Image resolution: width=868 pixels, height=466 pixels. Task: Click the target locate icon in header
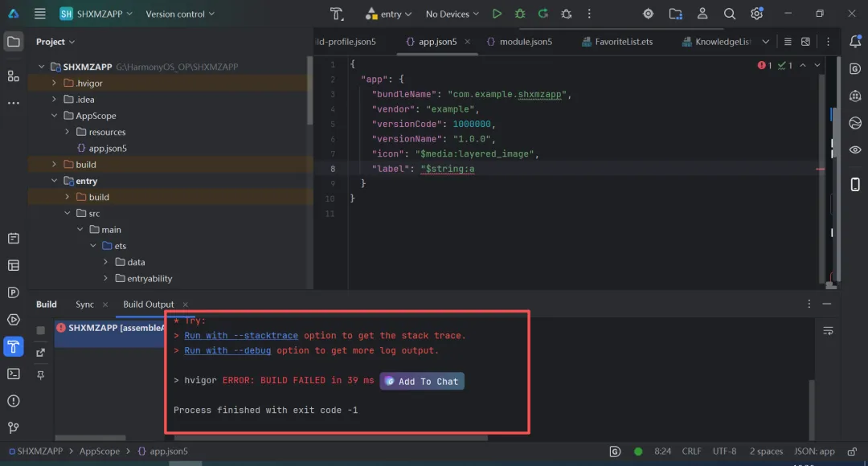(649, 14)
